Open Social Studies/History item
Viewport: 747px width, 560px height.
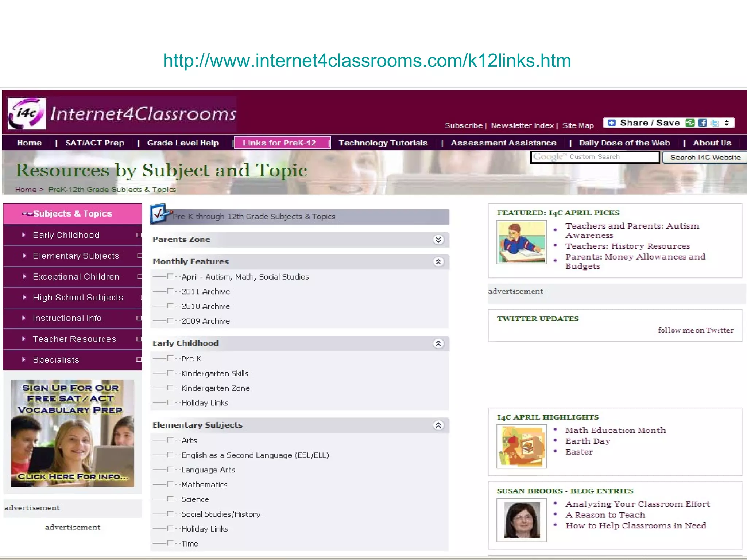221,514
